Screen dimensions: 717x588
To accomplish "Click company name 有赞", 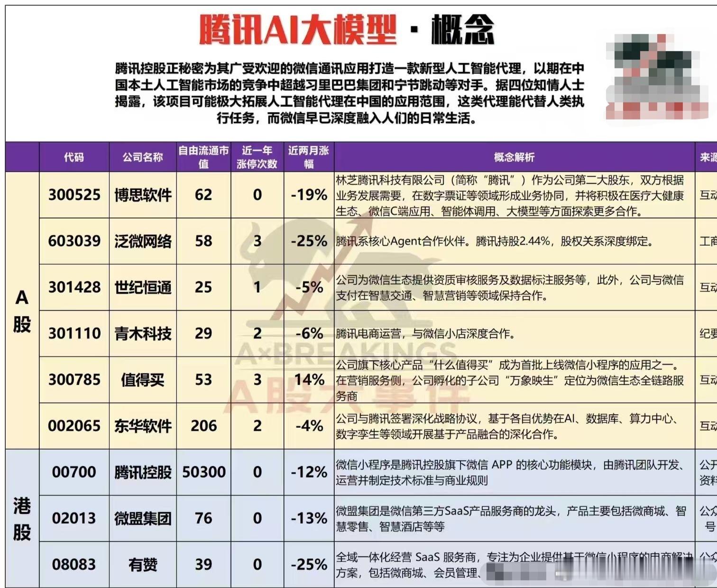I will [x=143, y=564].
